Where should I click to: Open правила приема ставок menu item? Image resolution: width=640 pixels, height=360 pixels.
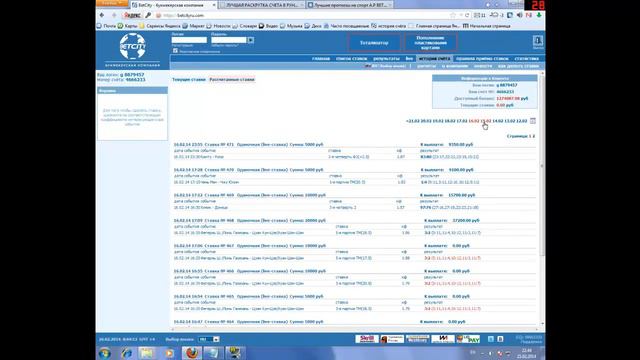pos(482,59)
